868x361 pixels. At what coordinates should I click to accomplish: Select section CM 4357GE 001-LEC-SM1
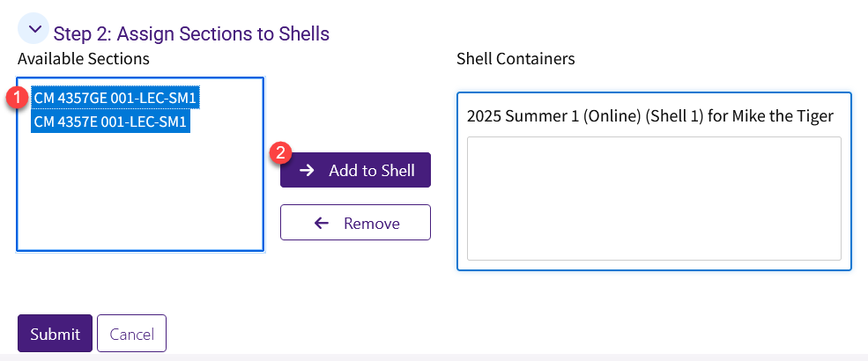[115, 97]
